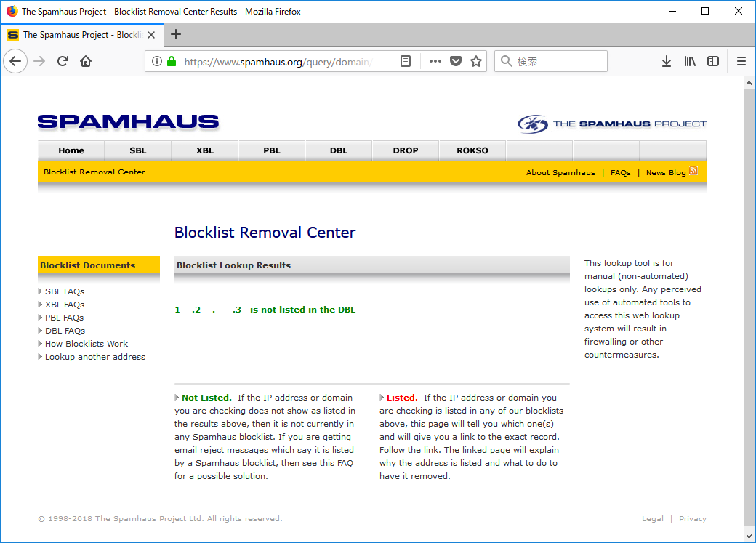Click The Spamhaus Project satellite logo
This screenshot has height=543, width=756.
coord(612,124)
